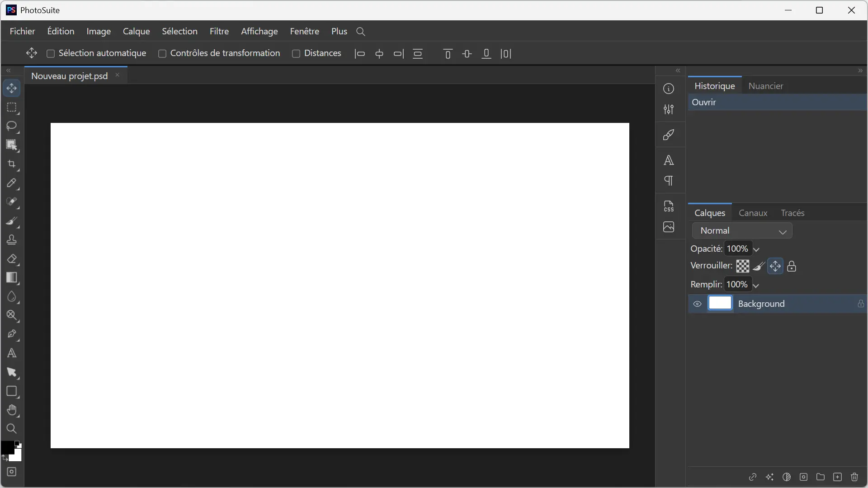Select the Type tool in toolbar
868x488 pixels.
(12, 353)
